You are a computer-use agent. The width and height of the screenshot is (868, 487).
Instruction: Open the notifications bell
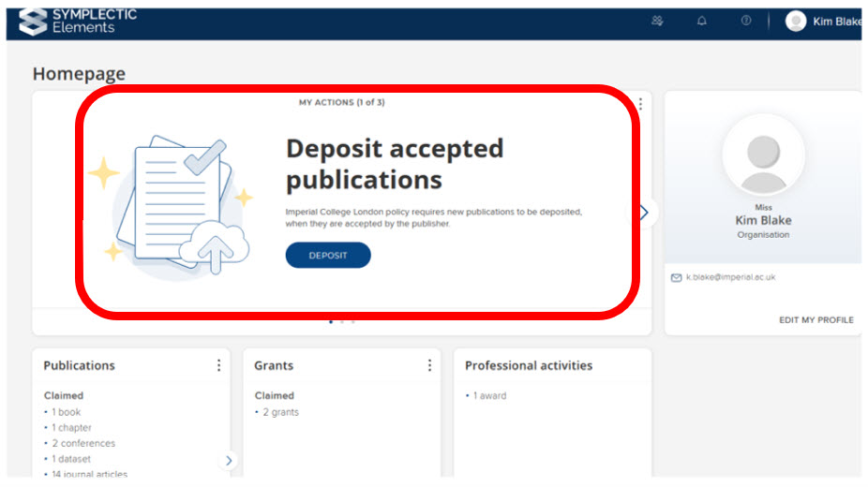coord(702,22)
